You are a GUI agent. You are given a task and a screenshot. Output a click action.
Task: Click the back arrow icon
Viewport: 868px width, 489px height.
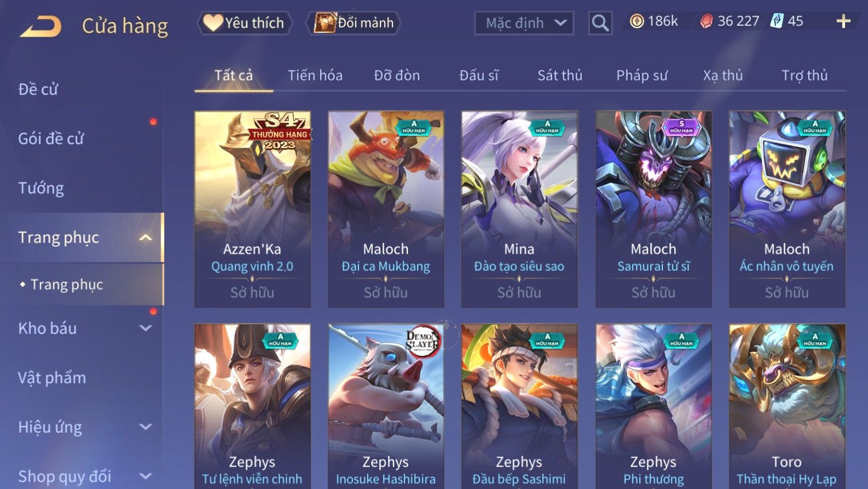(x=40, y=26)
